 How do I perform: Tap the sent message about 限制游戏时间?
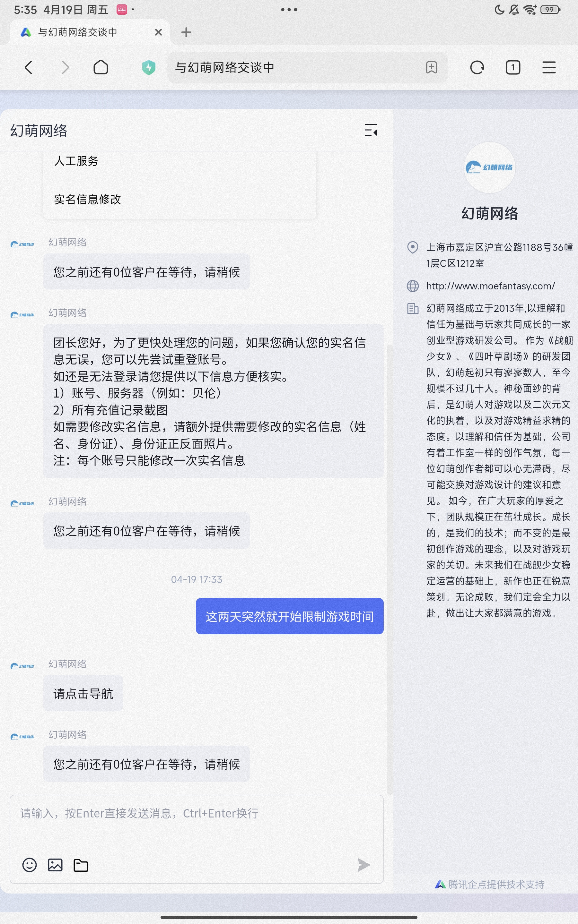pos(290,616)
